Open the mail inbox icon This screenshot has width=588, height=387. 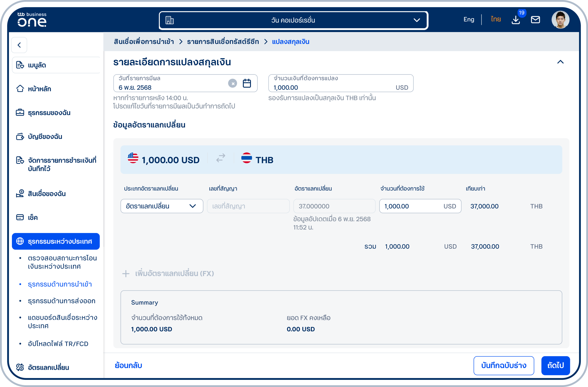(535, 20)
